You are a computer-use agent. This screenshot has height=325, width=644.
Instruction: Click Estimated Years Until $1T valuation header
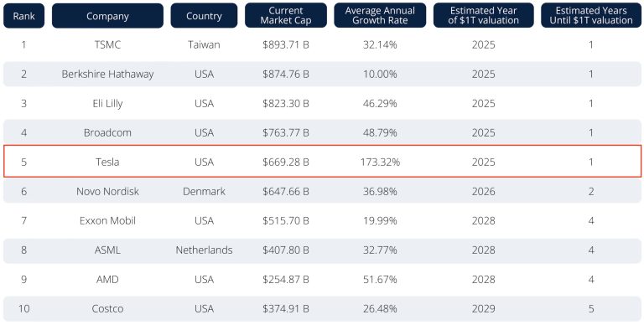click(x=591, y=16)
